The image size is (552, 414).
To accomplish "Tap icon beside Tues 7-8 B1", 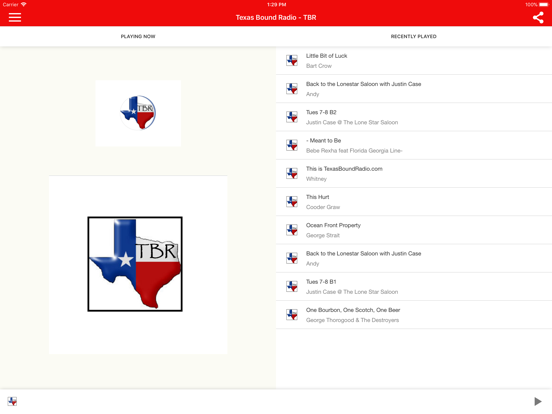I will tap(292, 286).
